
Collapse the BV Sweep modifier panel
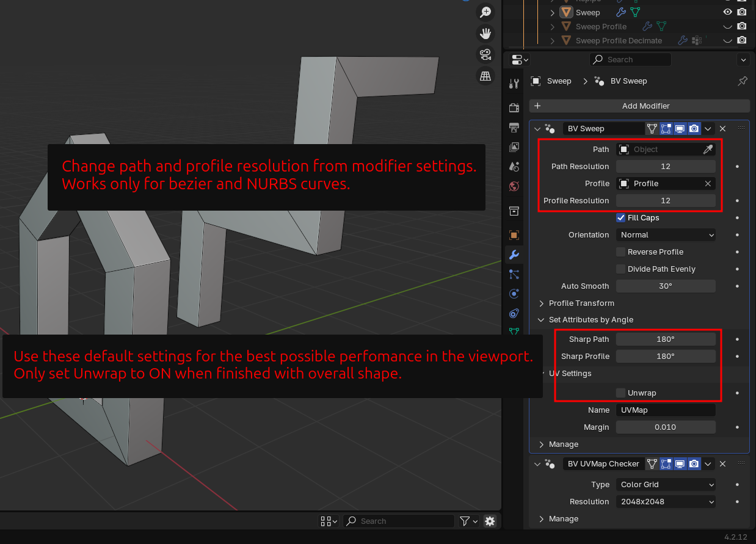[537, 129]
